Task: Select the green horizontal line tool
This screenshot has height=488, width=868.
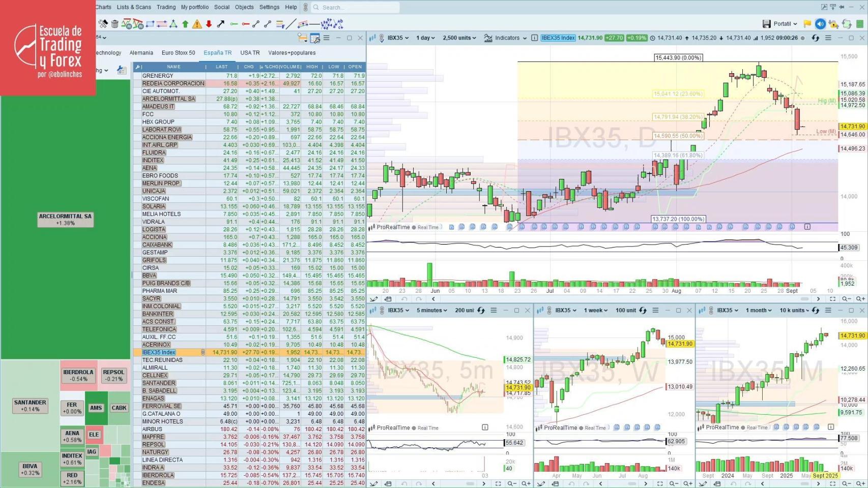Action: tap(234, 24)
